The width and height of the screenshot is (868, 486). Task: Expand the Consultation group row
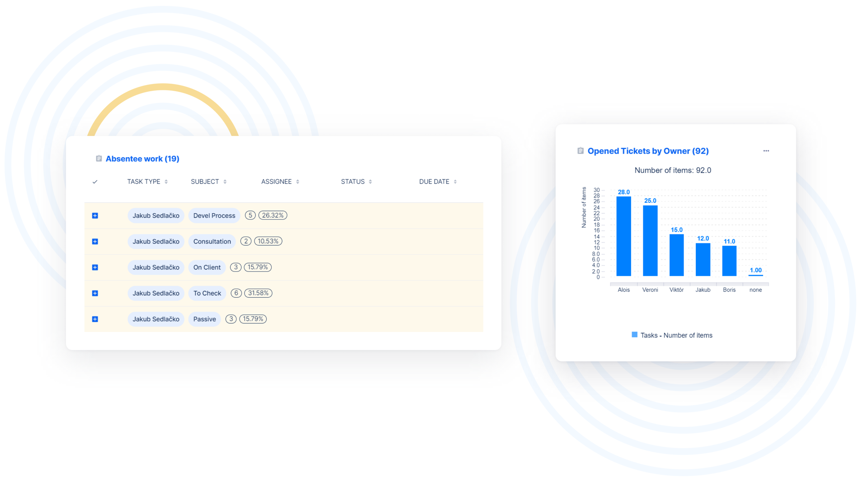coord(95,242)
